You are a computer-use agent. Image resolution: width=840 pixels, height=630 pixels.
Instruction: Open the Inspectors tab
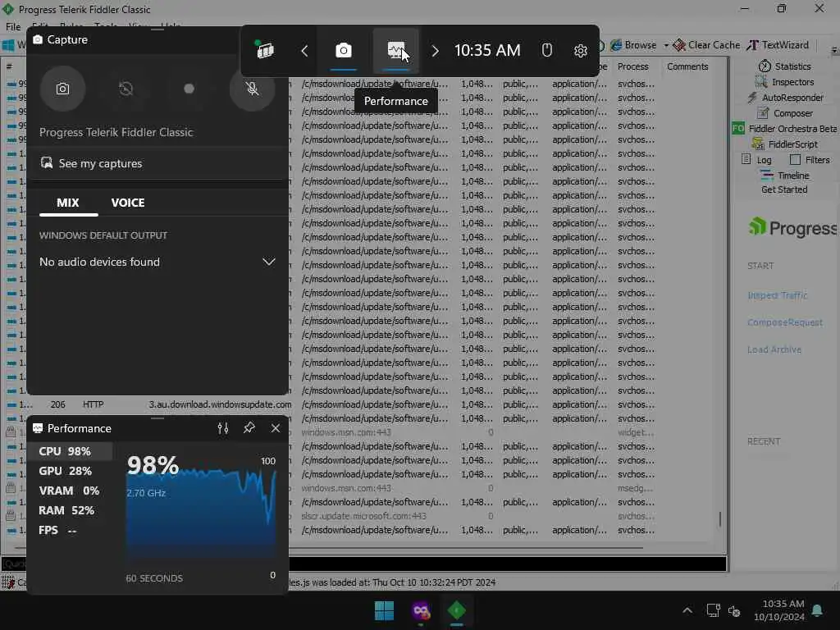pos(785,82)
